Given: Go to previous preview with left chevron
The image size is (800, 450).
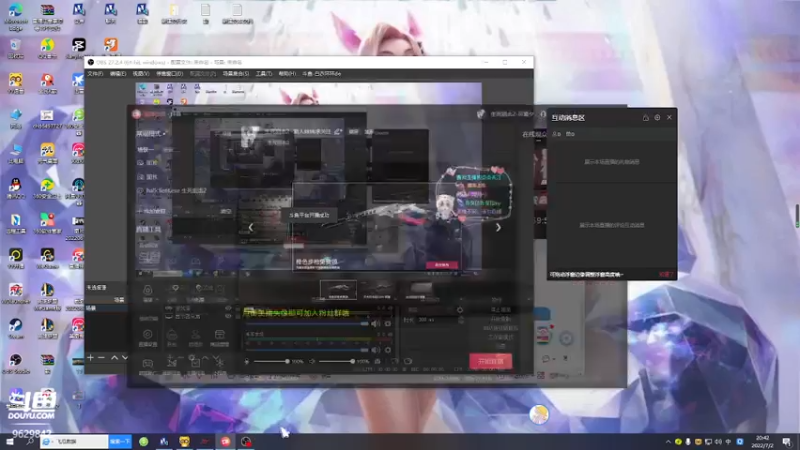Looking at the screenshot, I should tap(251, 228).
